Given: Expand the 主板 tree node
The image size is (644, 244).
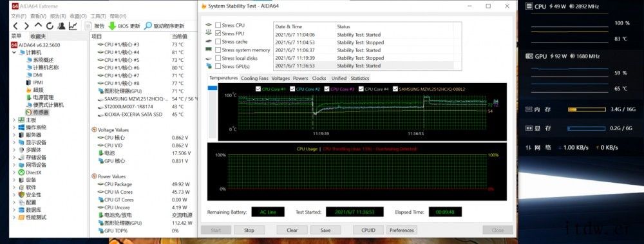Looking at the screenshot, I should pyautogui.click(x=14, y=120).
